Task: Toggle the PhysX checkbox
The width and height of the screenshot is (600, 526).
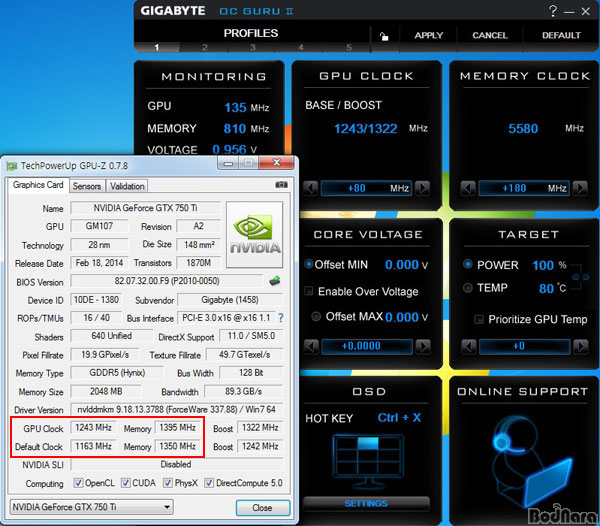Action: coord(168,483)
